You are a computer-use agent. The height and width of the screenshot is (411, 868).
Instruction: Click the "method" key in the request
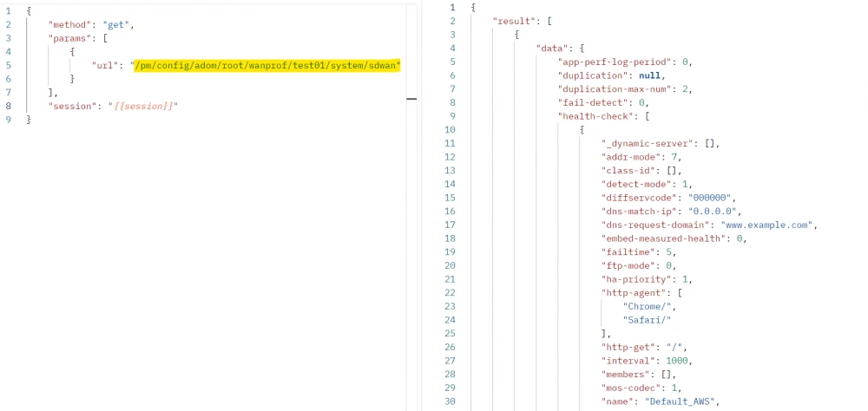(69, 25)
